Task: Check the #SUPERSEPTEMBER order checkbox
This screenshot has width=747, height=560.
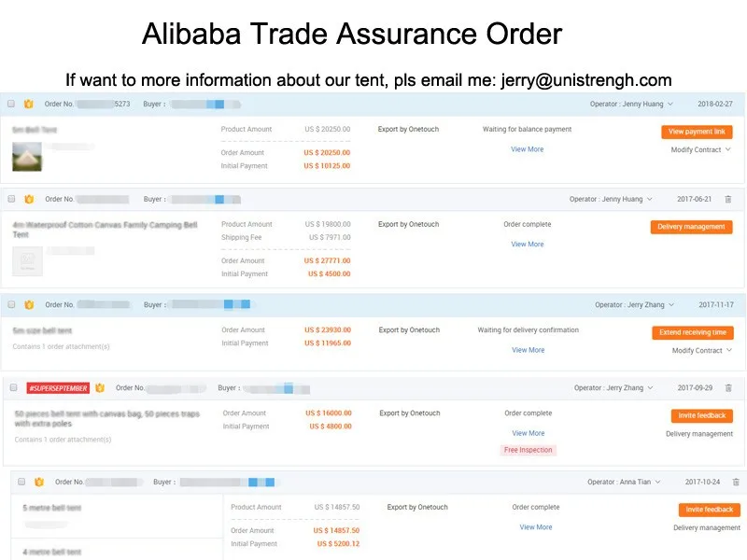Action: click(x=13, y=387)
